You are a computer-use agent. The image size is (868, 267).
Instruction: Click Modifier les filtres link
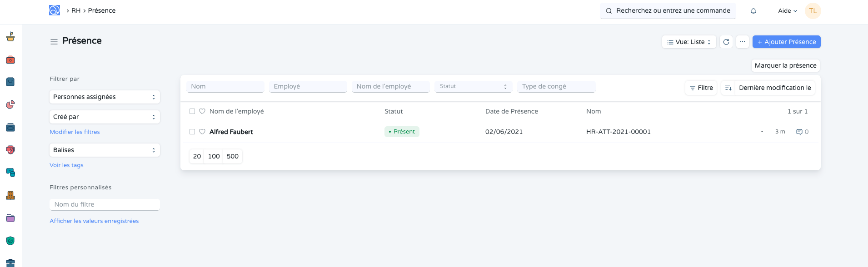[x=75, y=132]
